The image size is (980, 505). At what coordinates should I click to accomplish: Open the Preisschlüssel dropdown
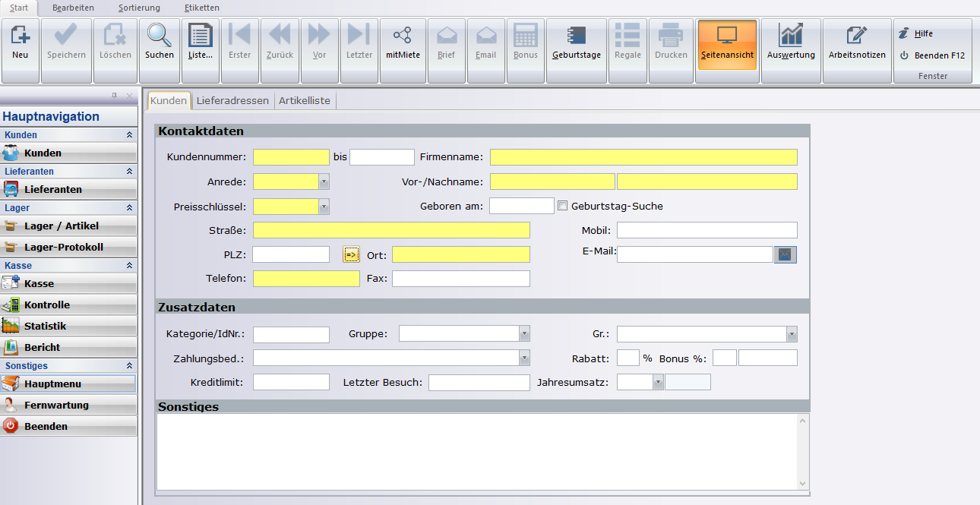[324, 207]
